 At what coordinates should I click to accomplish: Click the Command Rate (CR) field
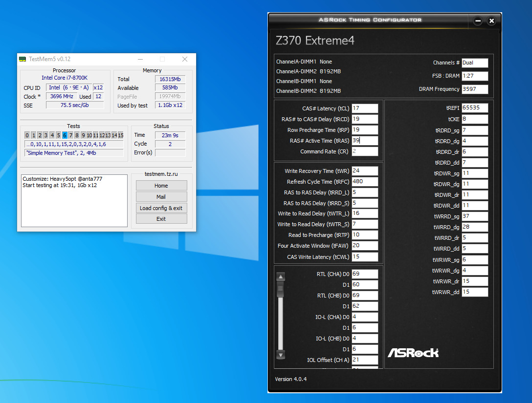point(365,151)
